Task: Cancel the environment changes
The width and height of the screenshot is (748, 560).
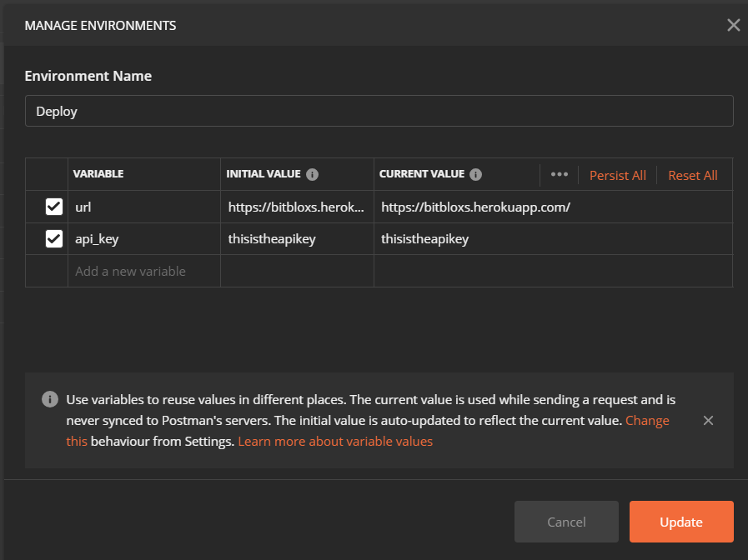Action: pos(566,522)
